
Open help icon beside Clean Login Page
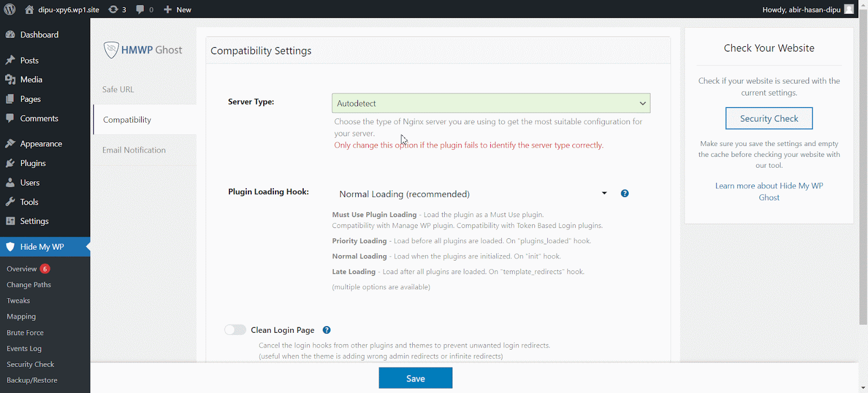[x=327, y=330]
